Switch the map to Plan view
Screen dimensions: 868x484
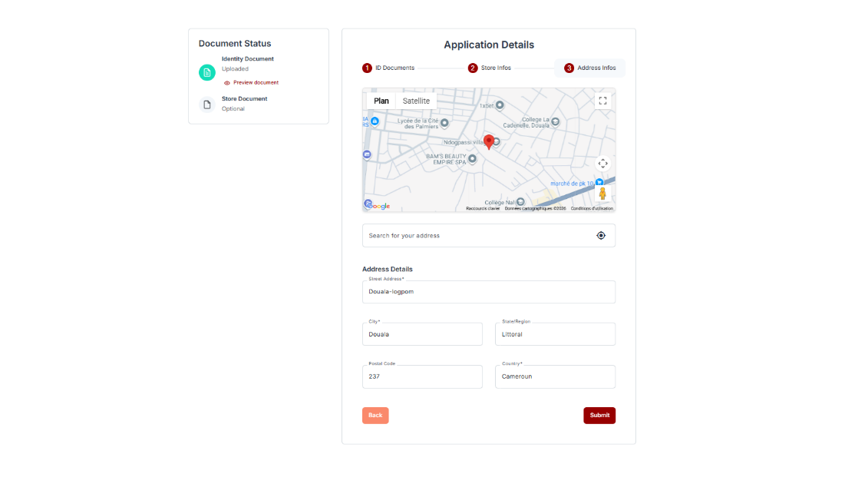pos(381,101)
